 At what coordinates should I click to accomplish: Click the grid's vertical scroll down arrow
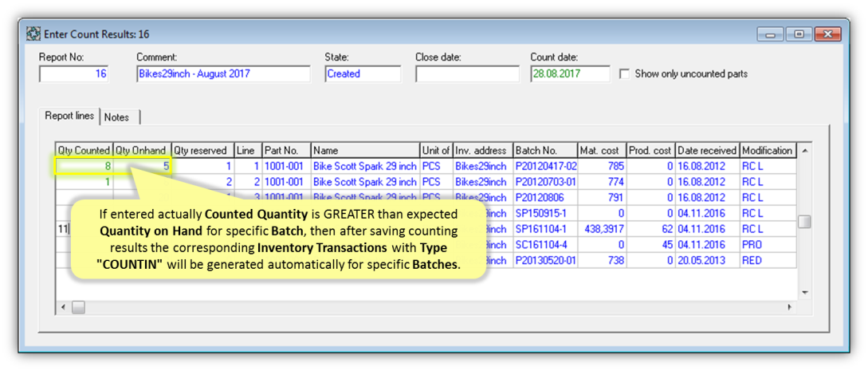pos(805,292)
